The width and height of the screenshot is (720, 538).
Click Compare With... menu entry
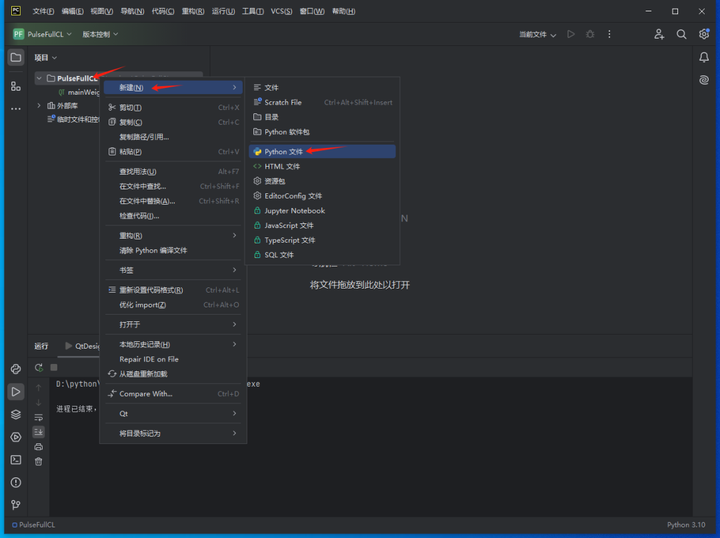pos(173,394)
